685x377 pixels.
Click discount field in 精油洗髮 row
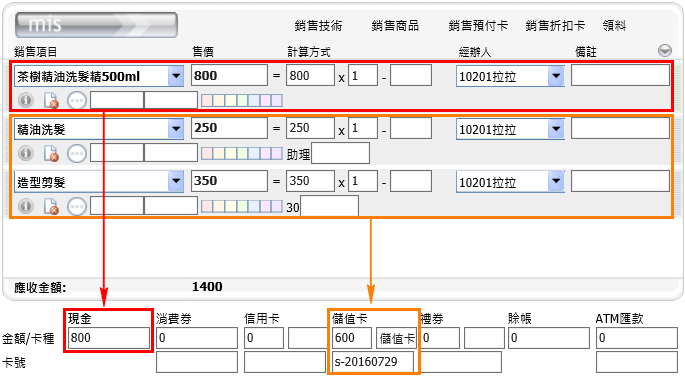[411, 128]
